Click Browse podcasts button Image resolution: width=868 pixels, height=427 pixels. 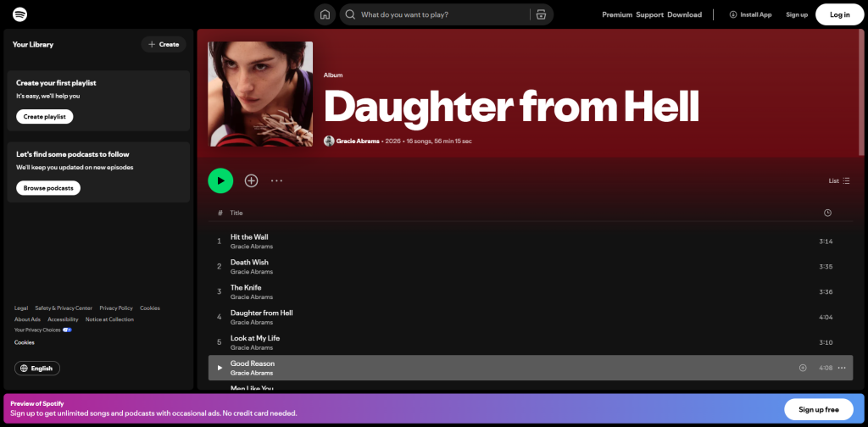[x=48, y=188]
